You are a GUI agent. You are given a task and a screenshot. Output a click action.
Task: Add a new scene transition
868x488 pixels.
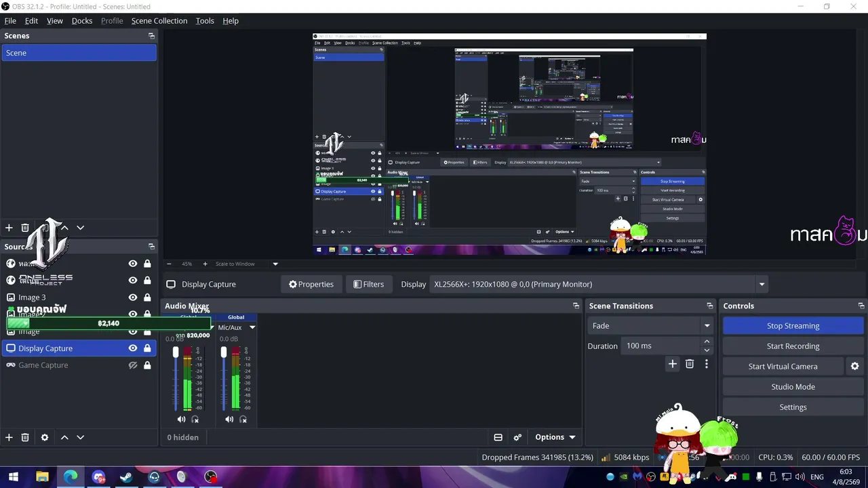coord(673,364)
